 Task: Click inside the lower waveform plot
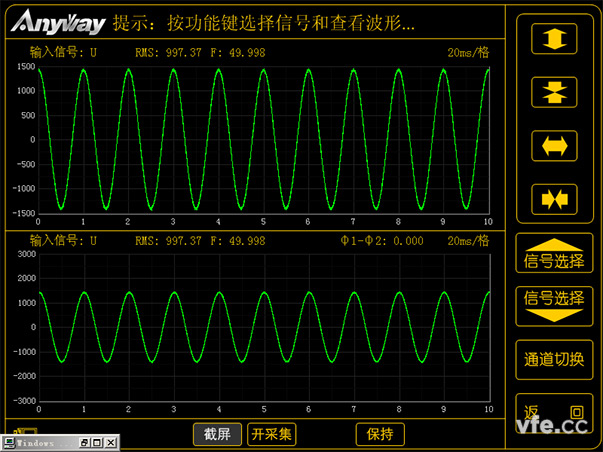point(264,327)
